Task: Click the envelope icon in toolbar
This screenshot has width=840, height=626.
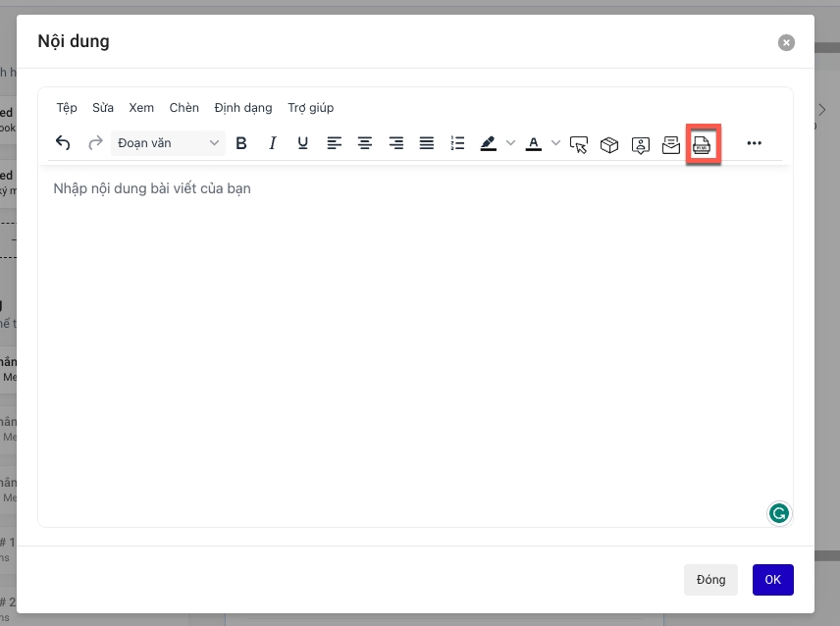Action: click(671, 144)
